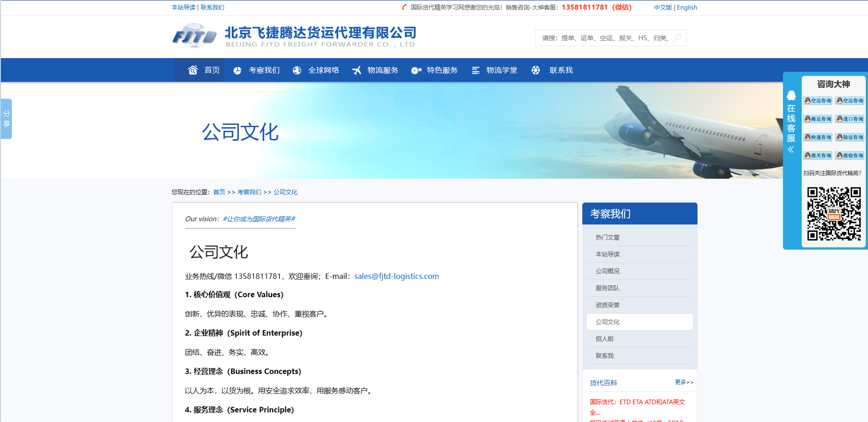The width and height of the screenshot is (868, 422).
Task: Click the 报关咨询 QQ chat button
Action: [818, 155]
